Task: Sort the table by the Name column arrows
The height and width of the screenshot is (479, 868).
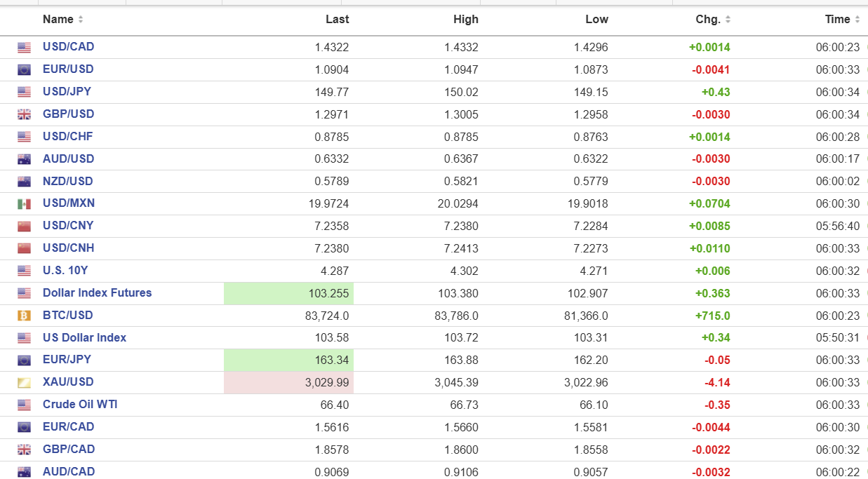Action: (81, 20)
